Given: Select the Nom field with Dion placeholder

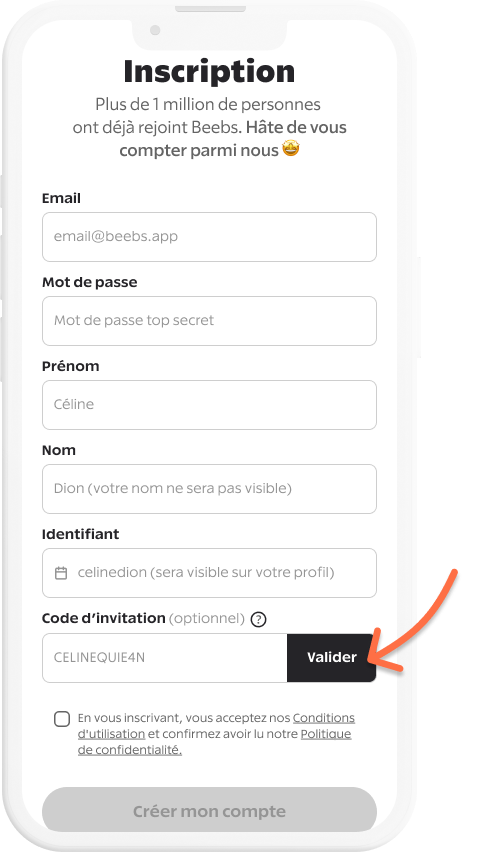Looking at the screenshot, I should (x=209, y=488).
